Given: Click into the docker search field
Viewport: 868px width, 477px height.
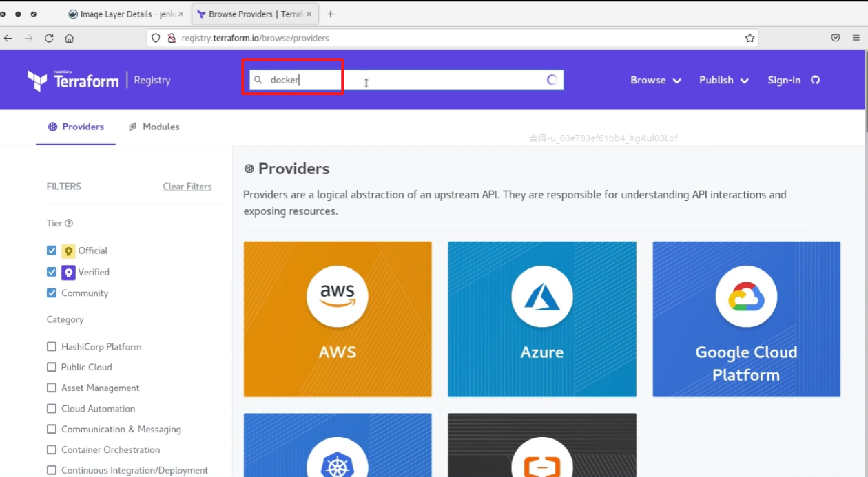Looking at the screenshot, I should pos(406,80).
